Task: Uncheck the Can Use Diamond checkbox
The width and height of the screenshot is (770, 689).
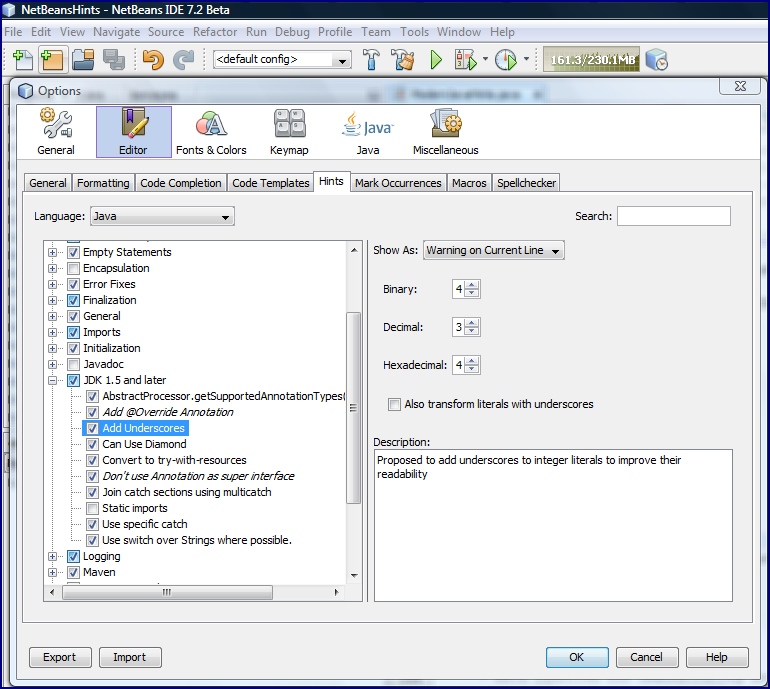Action: (92, 444)
